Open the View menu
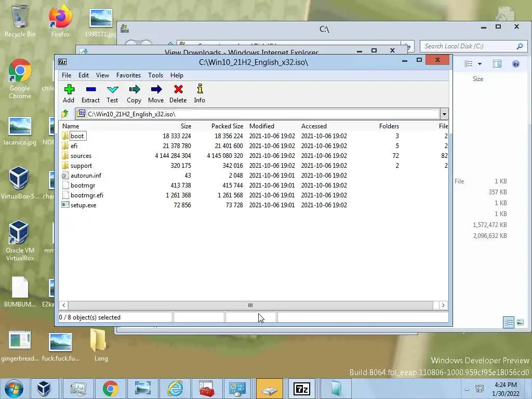Viewport: 532px width, 399px height. 102,75
